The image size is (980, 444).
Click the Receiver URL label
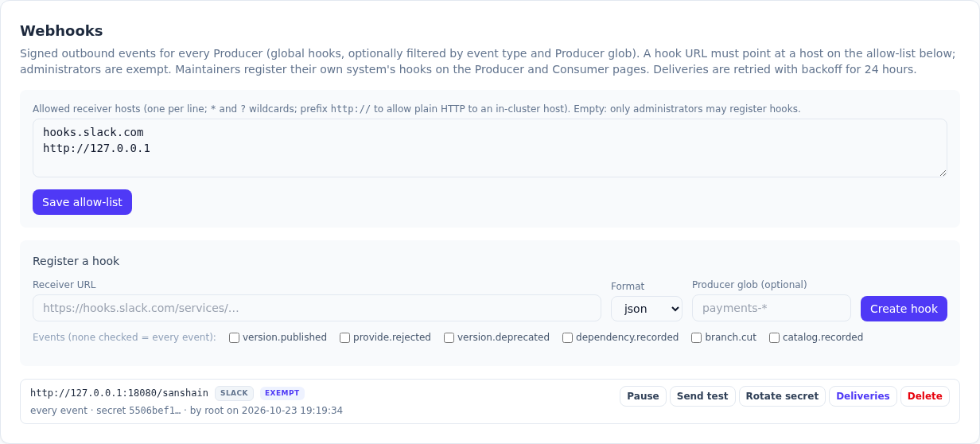point(64,284)
